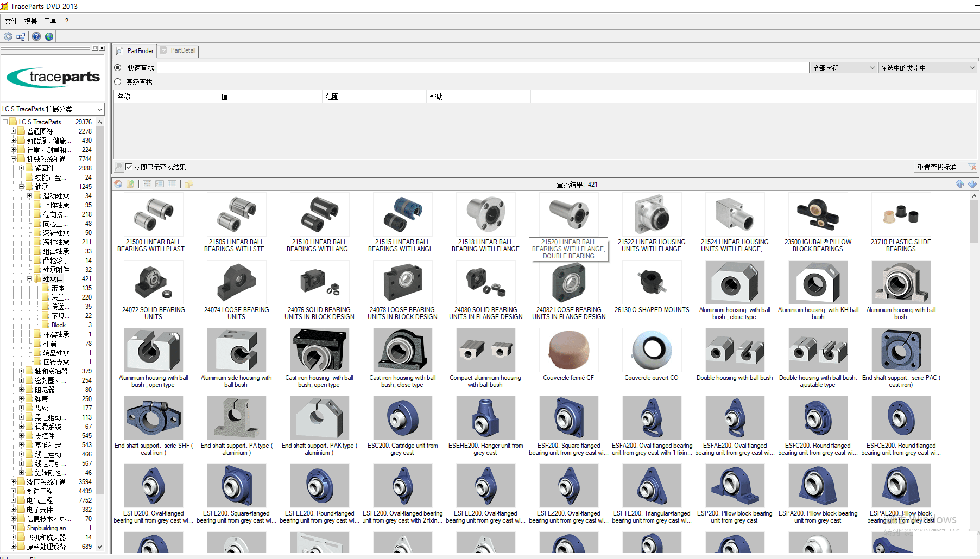Switch results to thumbnail view

tap(147, 184)
